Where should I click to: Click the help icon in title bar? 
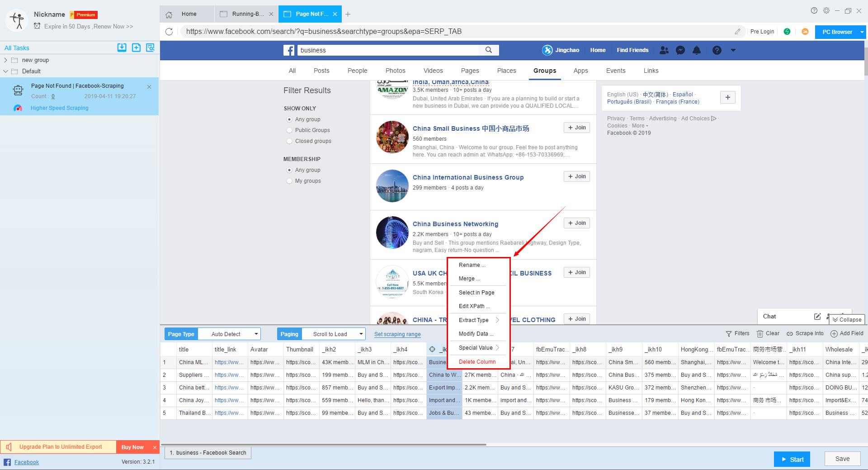point(814,10)
